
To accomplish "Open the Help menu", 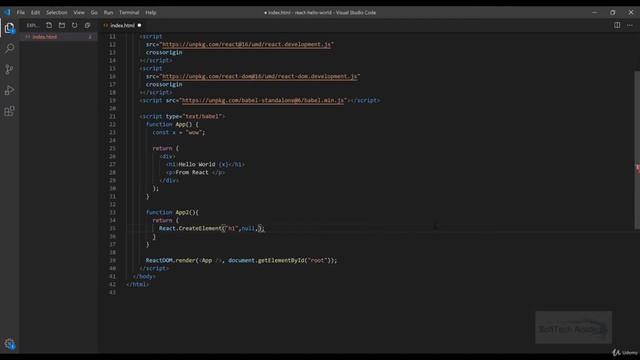I will tap(151, 13).
